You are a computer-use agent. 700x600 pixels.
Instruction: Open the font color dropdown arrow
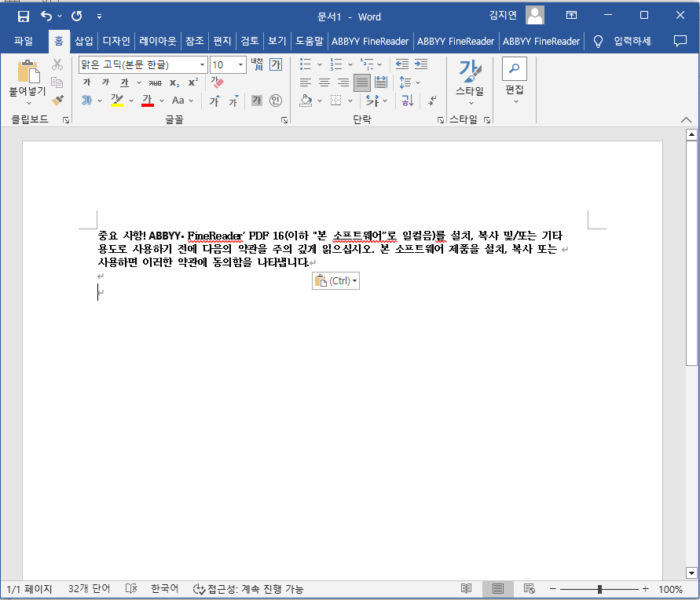pos(162,101)
